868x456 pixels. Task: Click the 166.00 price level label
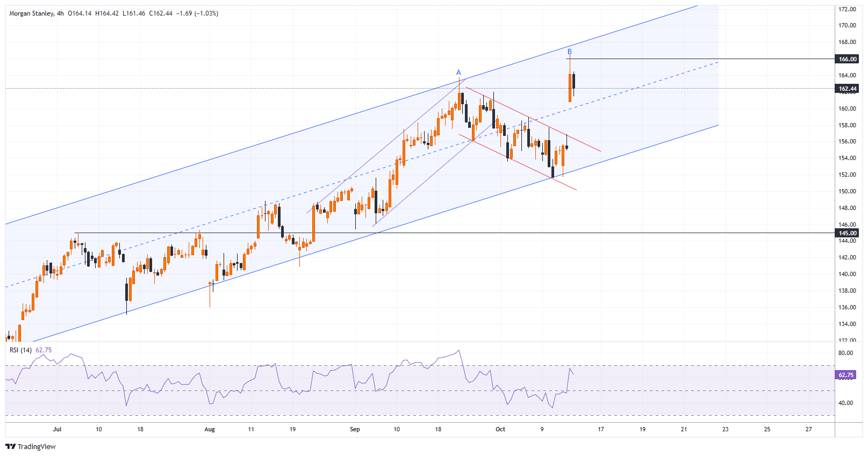pyautogui.click(x=848, y=59)
